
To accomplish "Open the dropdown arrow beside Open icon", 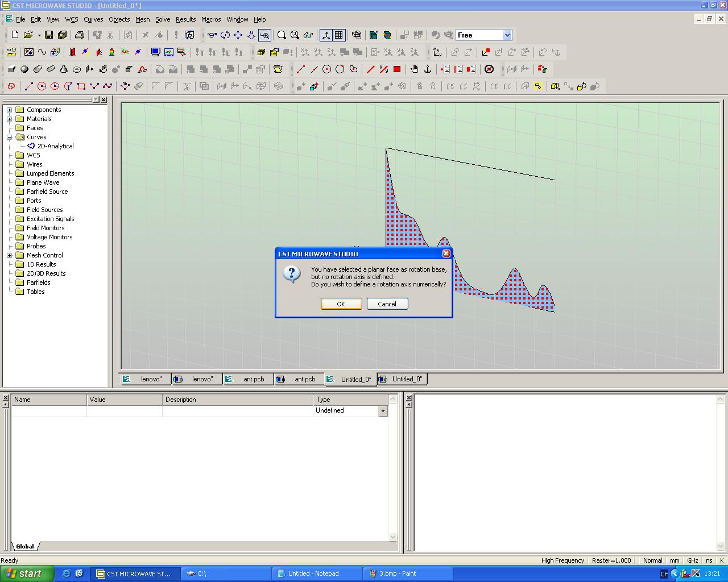I will 39,35.
